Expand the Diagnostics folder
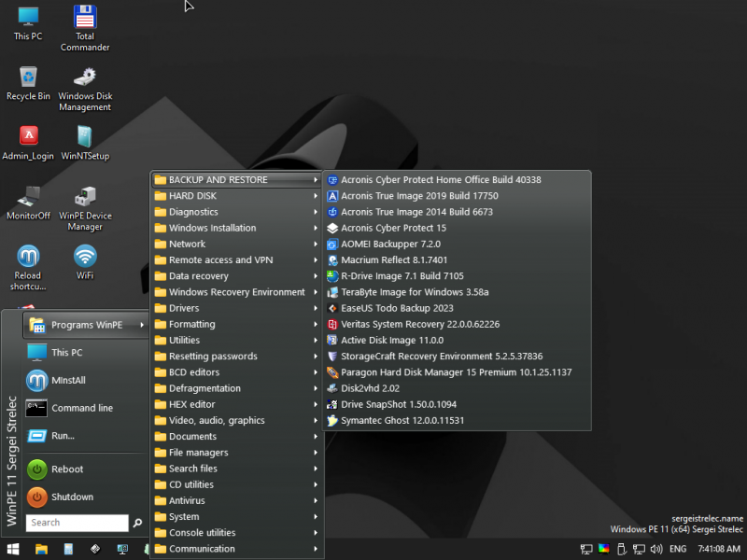747x560 pixels. tap(236, 212)
